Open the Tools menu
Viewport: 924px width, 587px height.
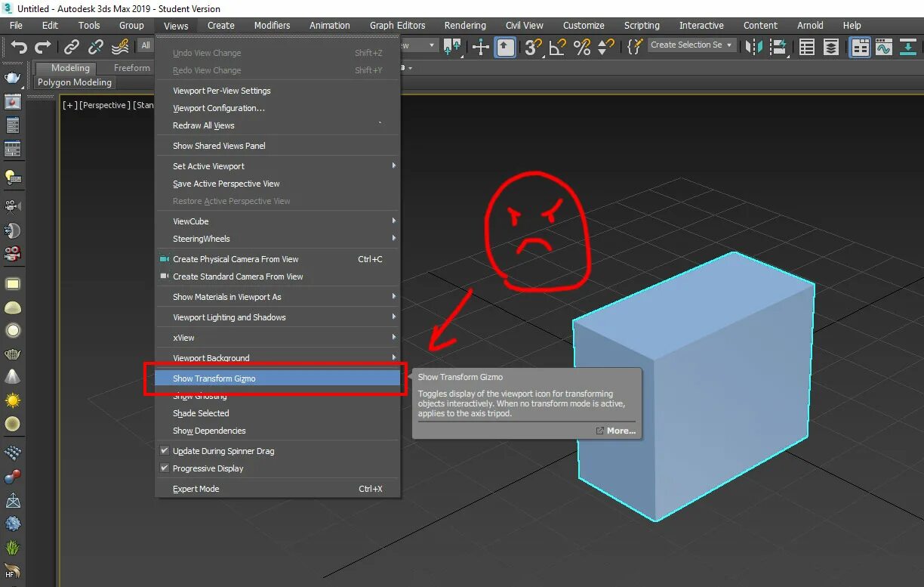[x=89, y=25]
